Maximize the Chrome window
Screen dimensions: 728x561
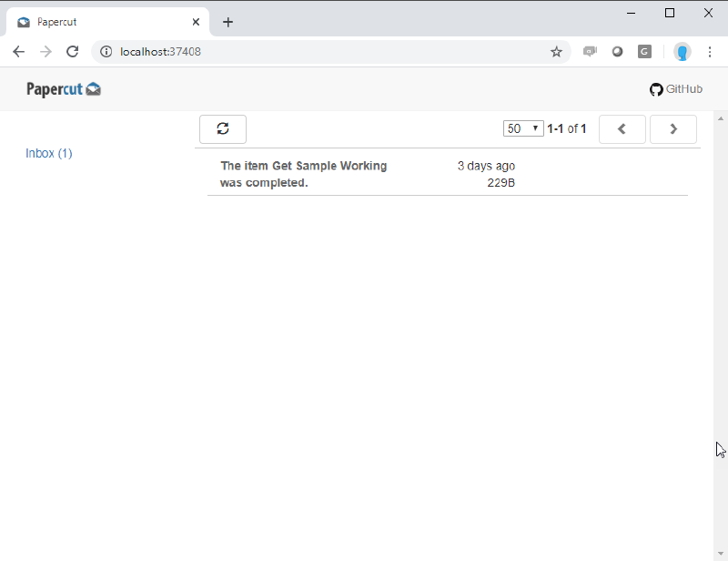point(670,13)
